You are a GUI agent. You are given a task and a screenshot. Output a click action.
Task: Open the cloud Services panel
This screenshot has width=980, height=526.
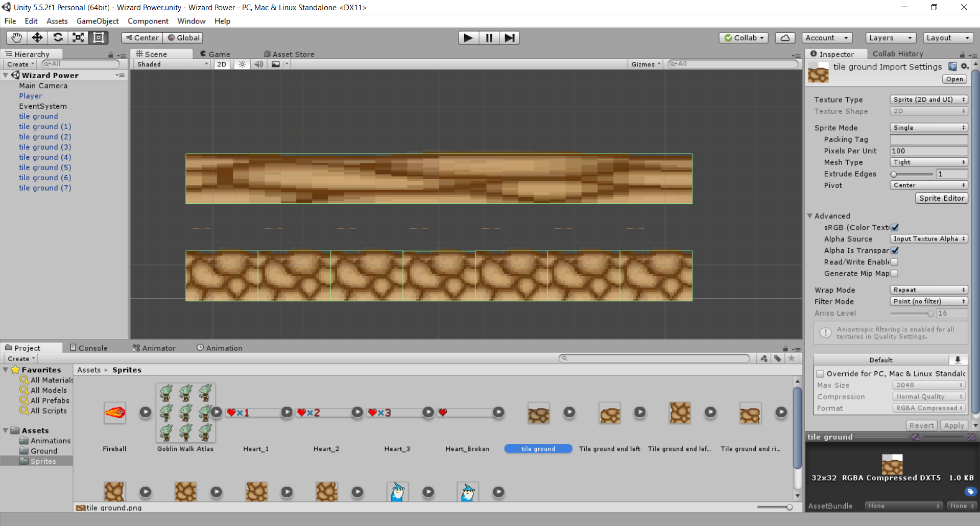tap(785, 38)
